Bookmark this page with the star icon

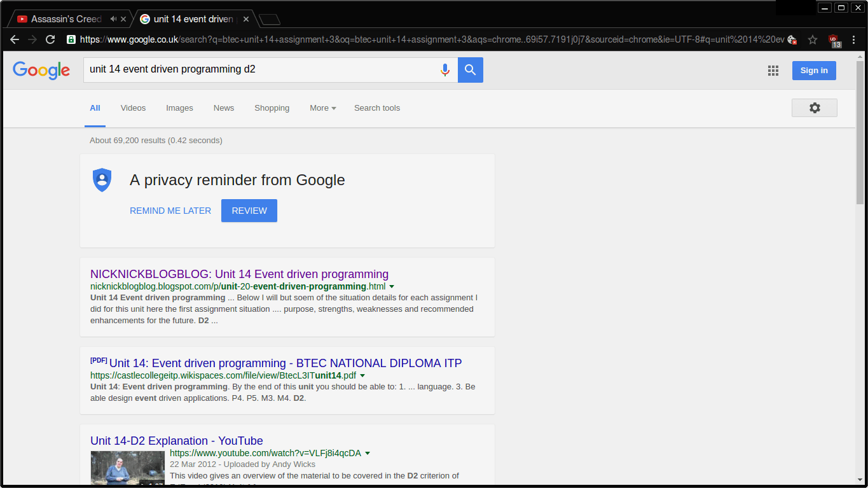[x=813, y=39]
